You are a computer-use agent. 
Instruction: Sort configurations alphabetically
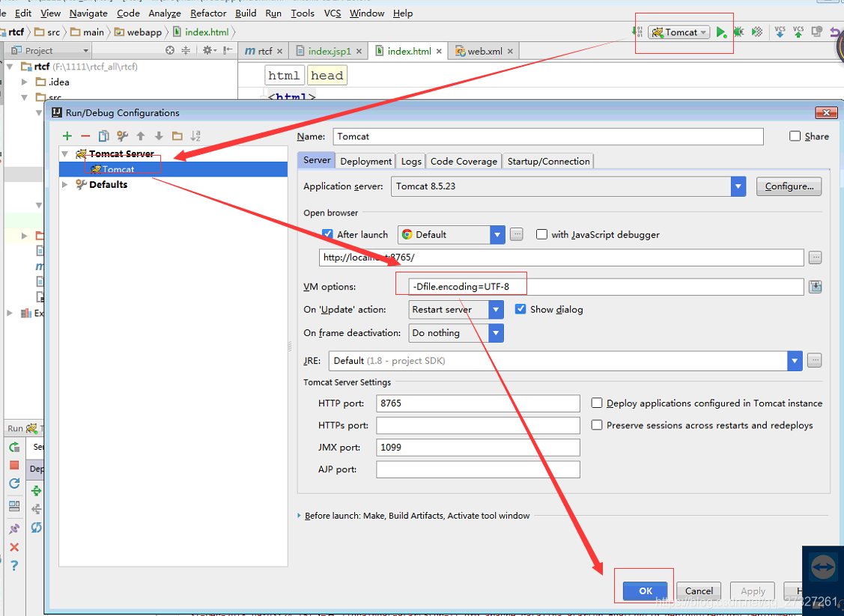pos(195,136)
